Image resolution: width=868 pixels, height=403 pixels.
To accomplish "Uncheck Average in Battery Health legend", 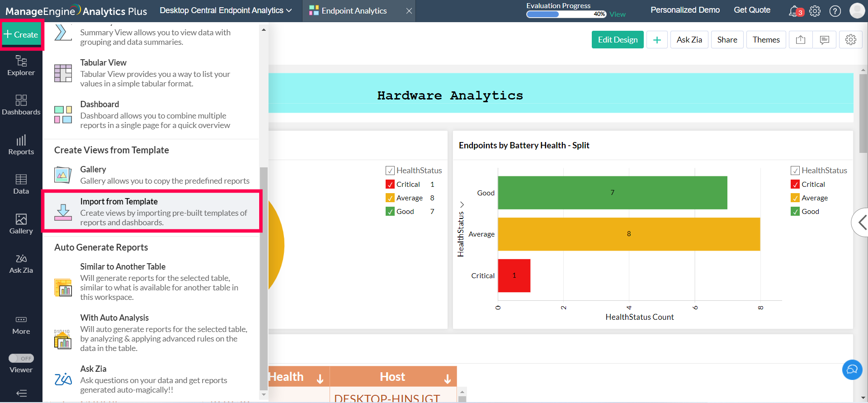I will [x=795, y=198].
